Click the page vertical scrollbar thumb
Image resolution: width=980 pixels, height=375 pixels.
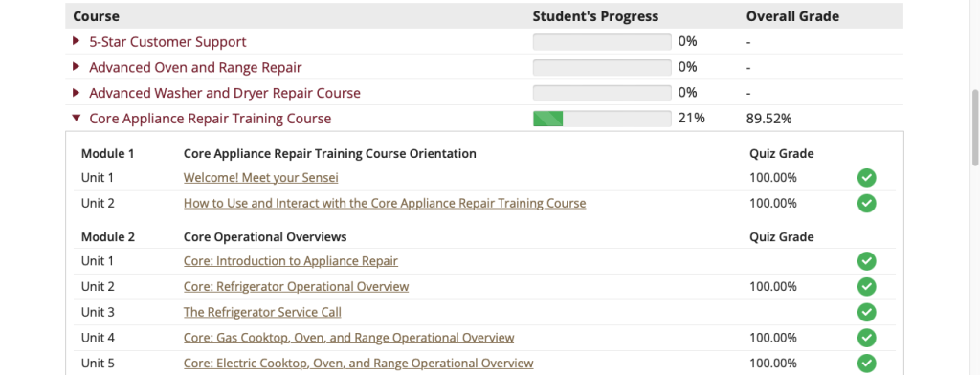975,128
